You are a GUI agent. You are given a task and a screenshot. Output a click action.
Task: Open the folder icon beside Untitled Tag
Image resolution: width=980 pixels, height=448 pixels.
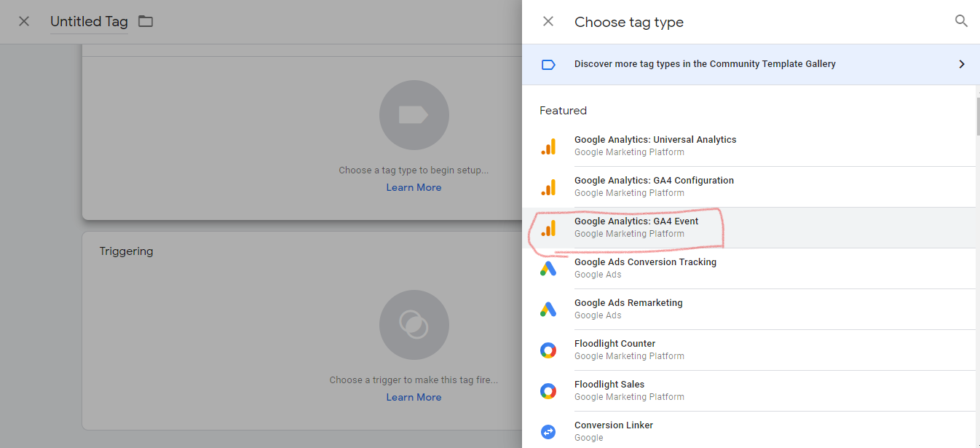pyautogui.click(x=146, y=21)
